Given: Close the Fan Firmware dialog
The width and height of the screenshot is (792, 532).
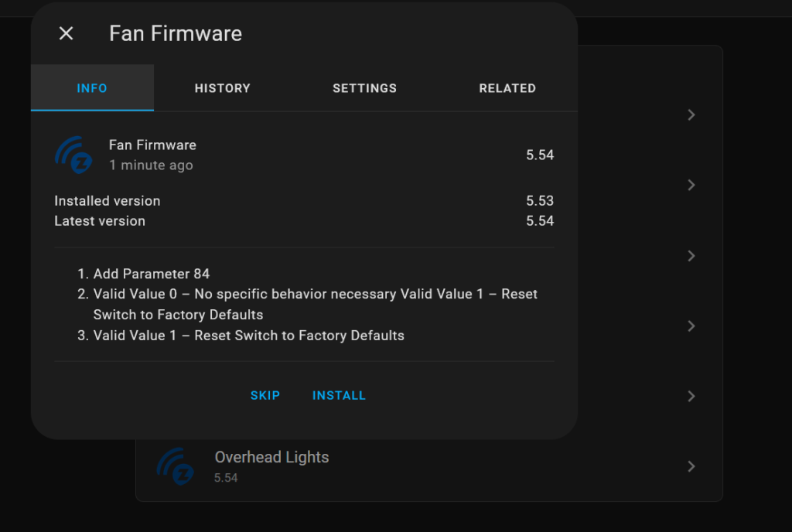Looking at the screenshot, I should (67, 34).
